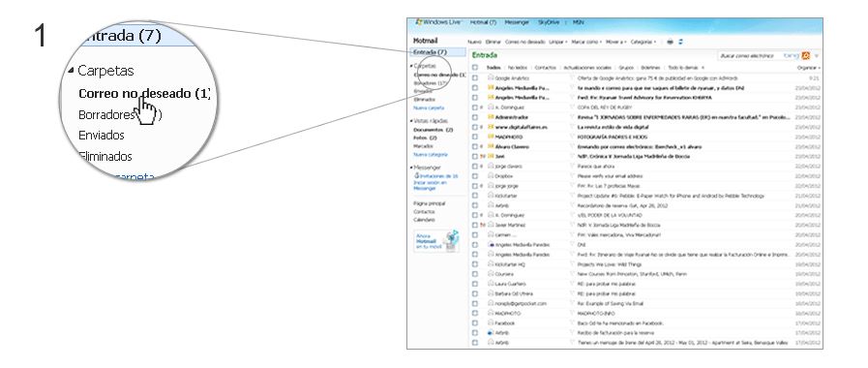Image resolution: width=868 pixels, height=368 pixels.
Task: Click the envelope icon beside noreply@getpocket.com
Action: click(491, 303)
